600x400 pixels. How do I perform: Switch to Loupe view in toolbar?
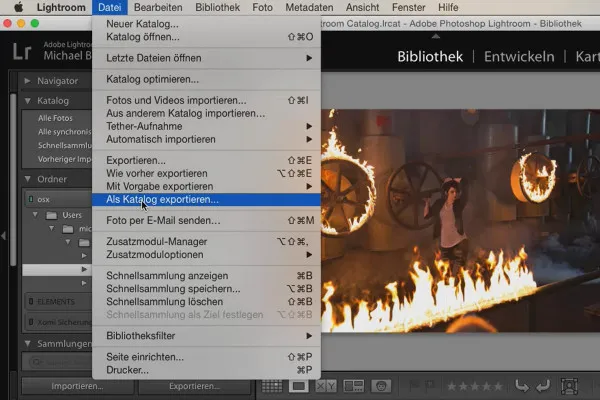click(x=298, y=386)
